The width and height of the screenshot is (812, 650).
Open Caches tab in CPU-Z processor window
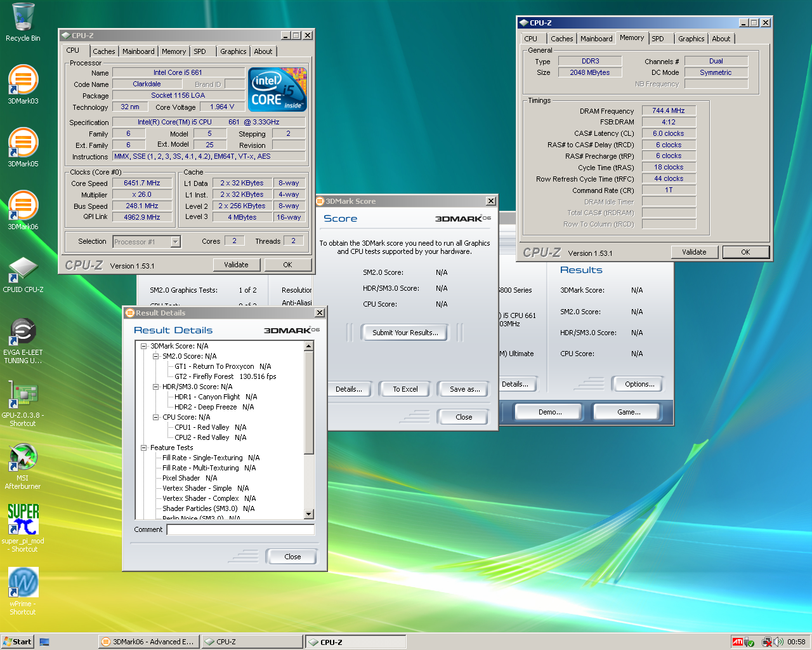pyautogui.click(x=104, y=51)
